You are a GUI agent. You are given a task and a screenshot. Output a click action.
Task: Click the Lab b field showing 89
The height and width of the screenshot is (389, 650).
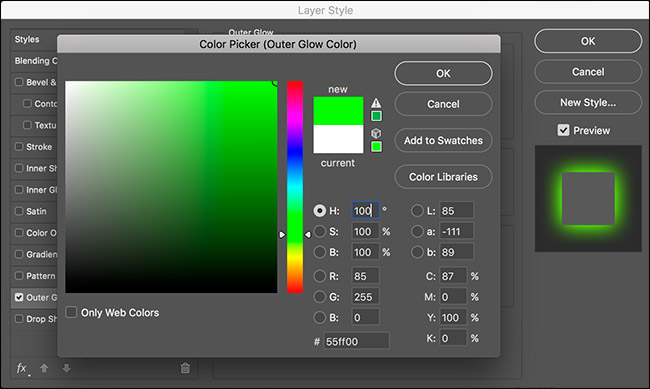(456, 252)
